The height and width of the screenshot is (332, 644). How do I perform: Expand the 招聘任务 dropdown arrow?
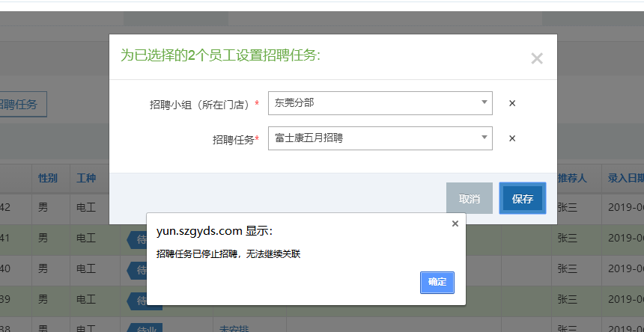(484, 138)
